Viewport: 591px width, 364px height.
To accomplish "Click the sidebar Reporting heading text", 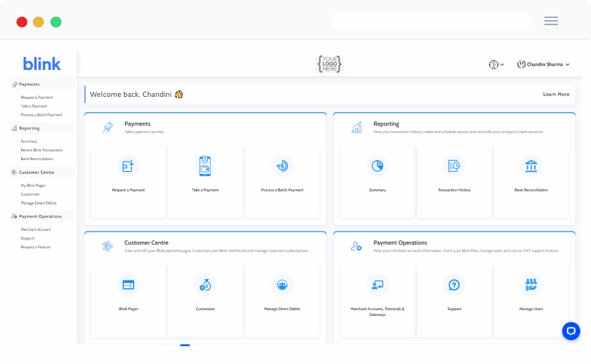I will pos(29,128).
